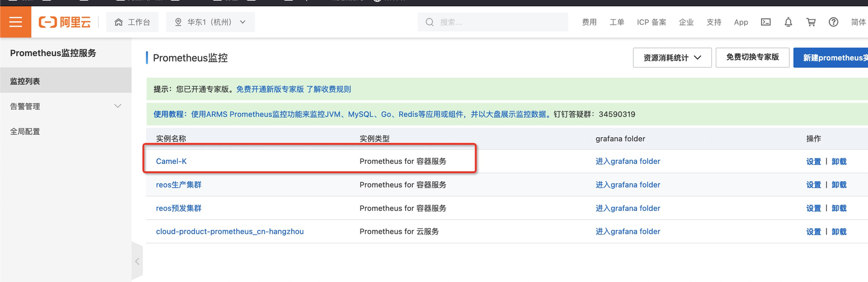Click 卸载 for reos预发集群

click(x=839, y=208)
